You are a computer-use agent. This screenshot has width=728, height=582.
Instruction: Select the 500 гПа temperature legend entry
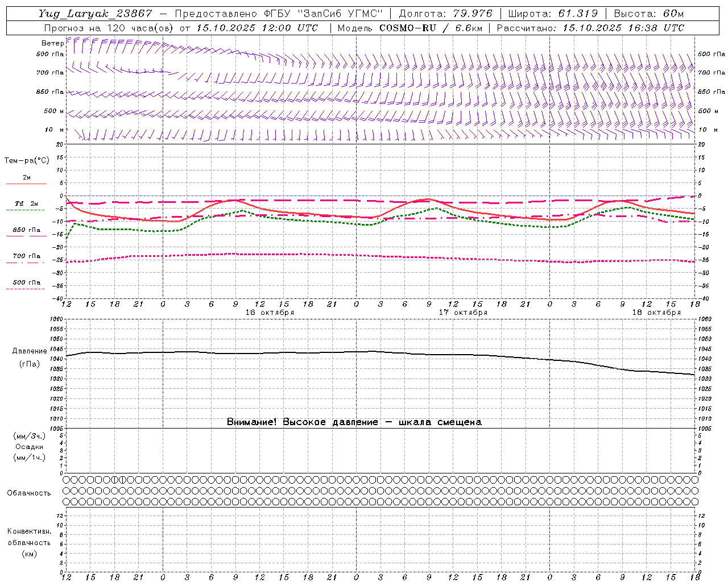[x=26, y=283]
